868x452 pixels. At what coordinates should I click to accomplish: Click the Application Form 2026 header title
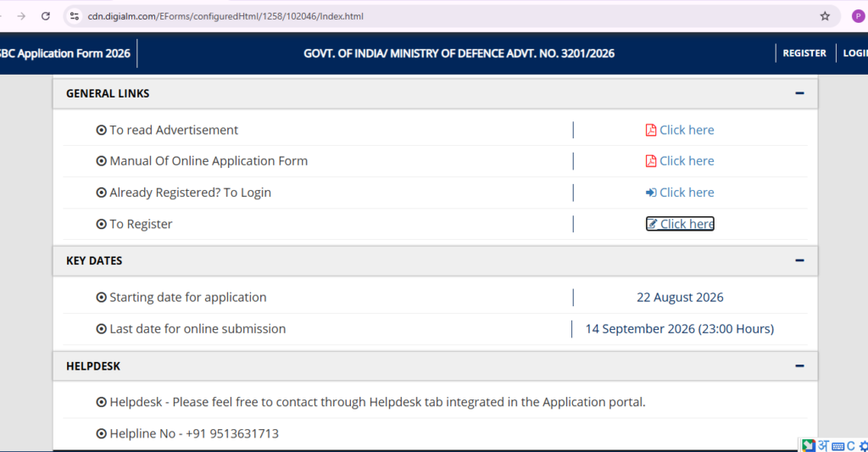(64, 53)
